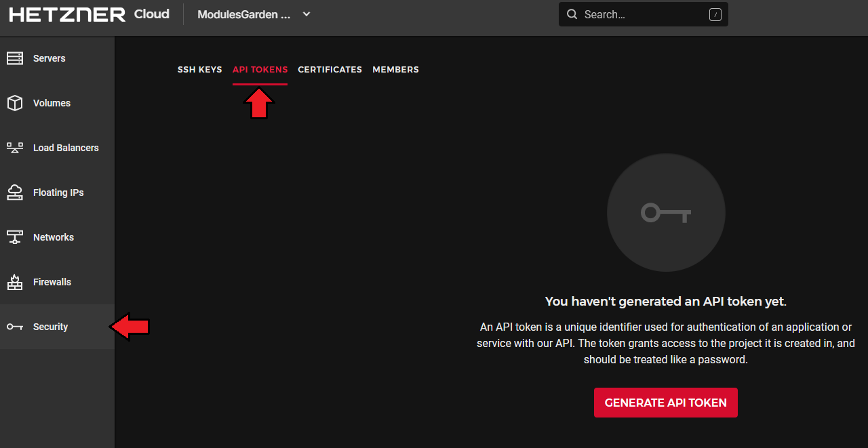The width and height of the screenshot is (868, 448).
Task: Click the Generate API Token button
Action: pos(665,403)
